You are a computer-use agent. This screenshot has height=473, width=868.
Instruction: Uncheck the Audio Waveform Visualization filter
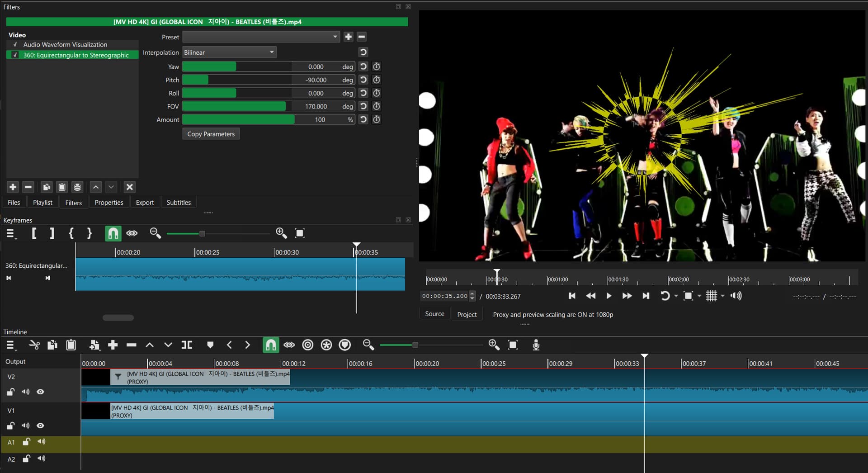[x=15, y=44]
